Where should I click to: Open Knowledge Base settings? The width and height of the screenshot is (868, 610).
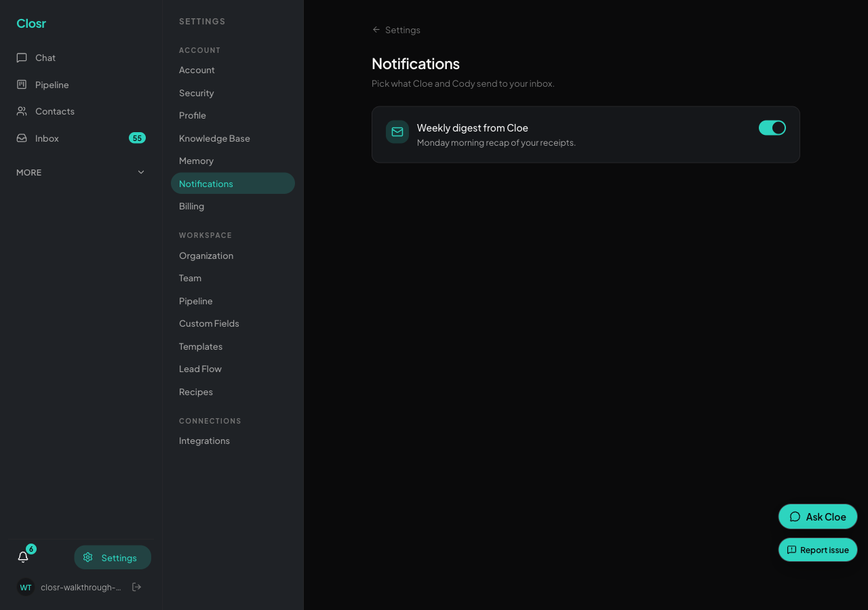pyautogui.click(x=233, y=138)
